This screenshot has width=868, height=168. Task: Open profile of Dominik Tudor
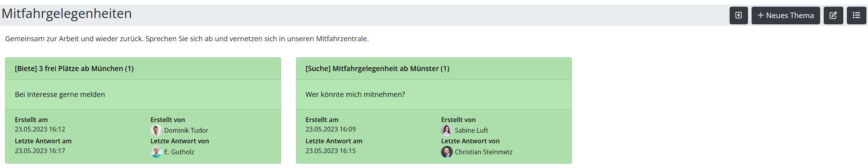coord(186,130)
